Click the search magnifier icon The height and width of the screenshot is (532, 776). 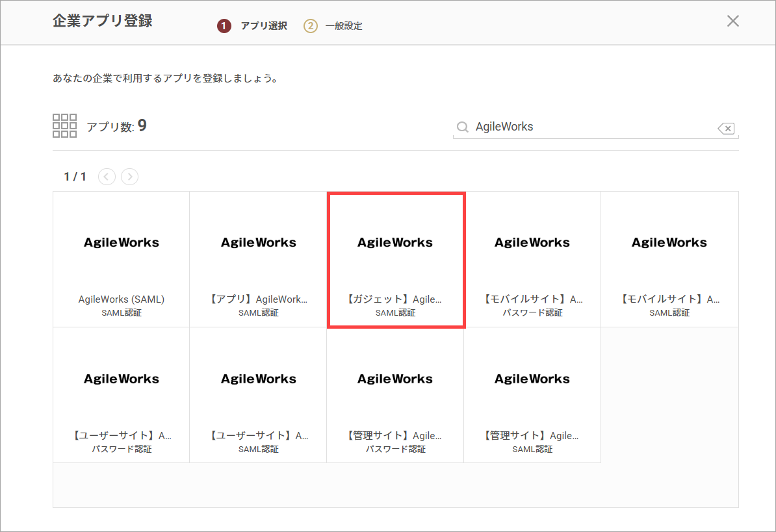pyautogui.click(x=462, y=127)
